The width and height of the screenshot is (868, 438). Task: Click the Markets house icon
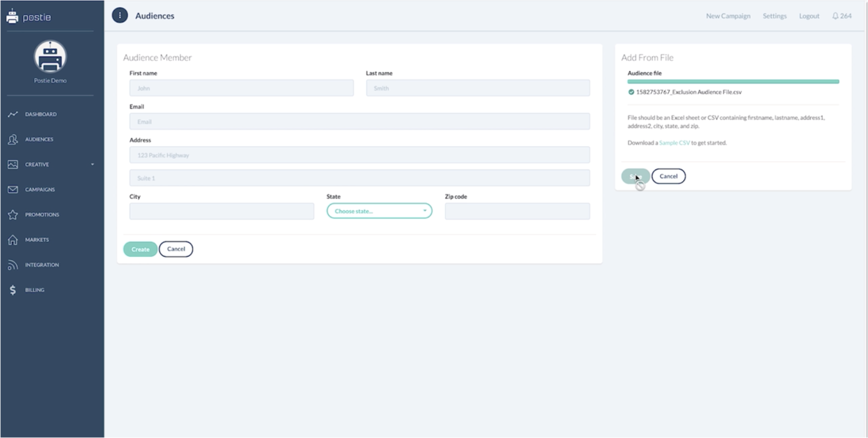[x=13, y=240]
